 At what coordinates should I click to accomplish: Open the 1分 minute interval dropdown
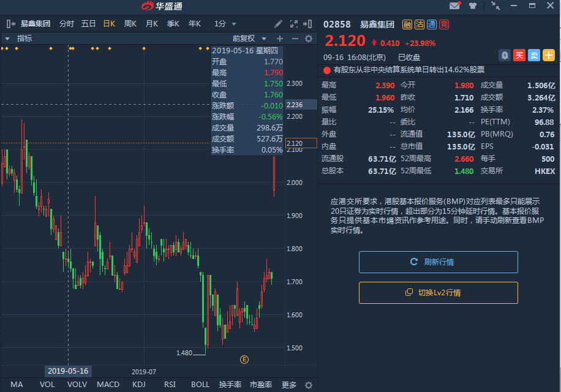pyautogui.click(x=225, y=24)
